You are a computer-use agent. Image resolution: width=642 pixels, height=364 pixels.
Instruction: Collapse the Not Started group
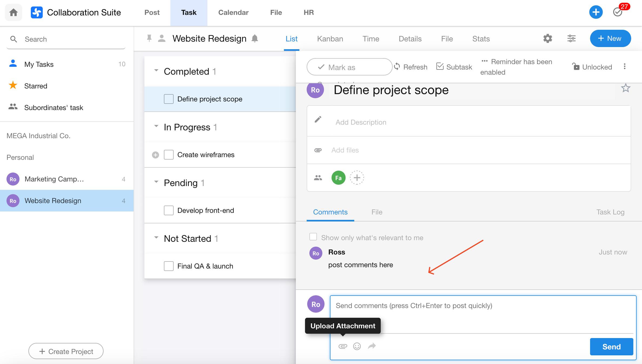pyautogui.click(x=156, y=238)
